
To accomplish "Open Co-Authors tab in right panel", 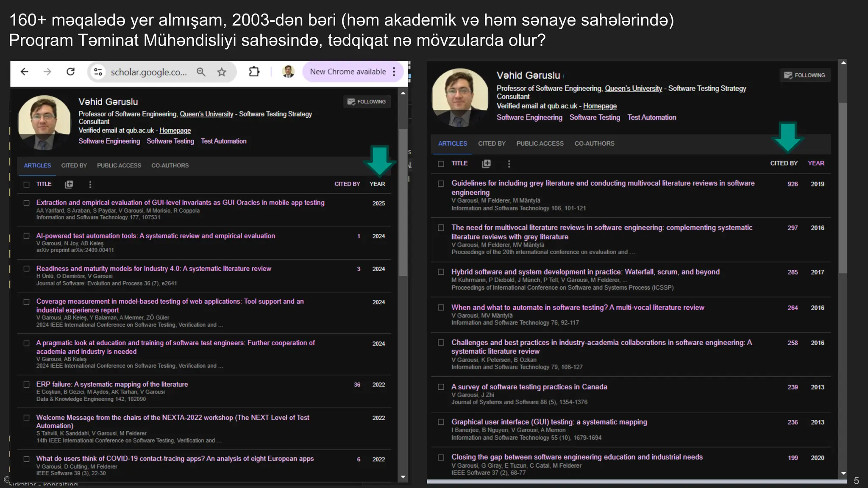I will [x=594, y=144].
